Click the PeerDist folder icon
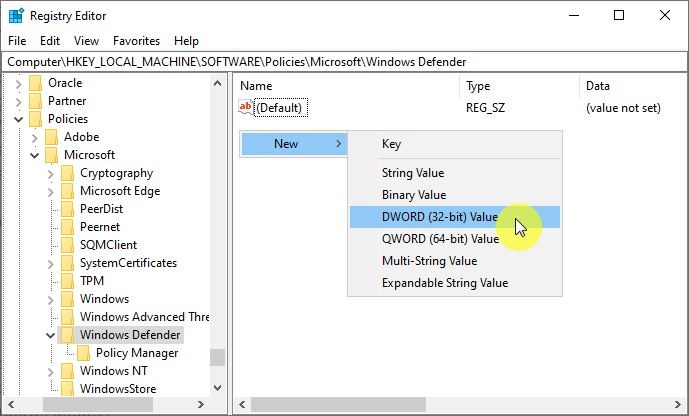689x416 pixels. coord(67,209)
